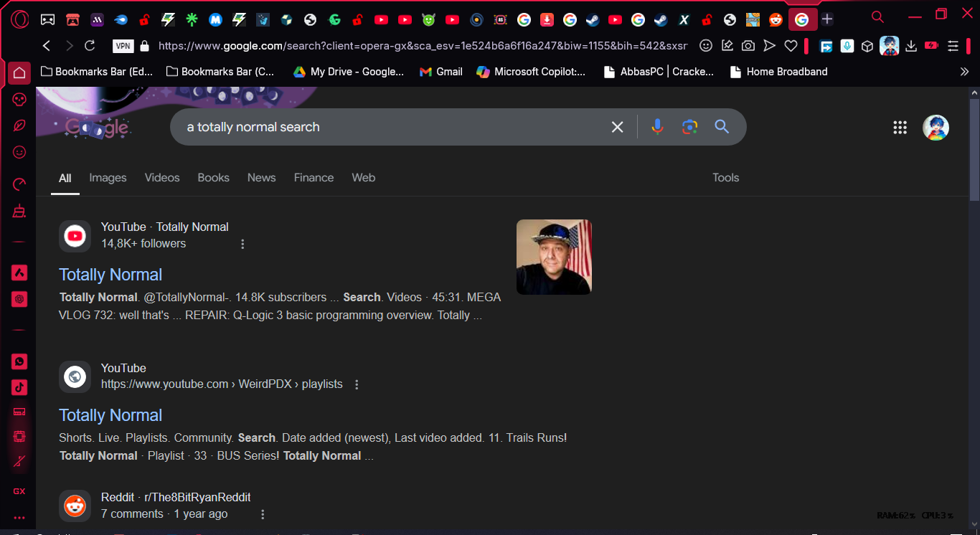Start voice search with microphone icon

657,127
